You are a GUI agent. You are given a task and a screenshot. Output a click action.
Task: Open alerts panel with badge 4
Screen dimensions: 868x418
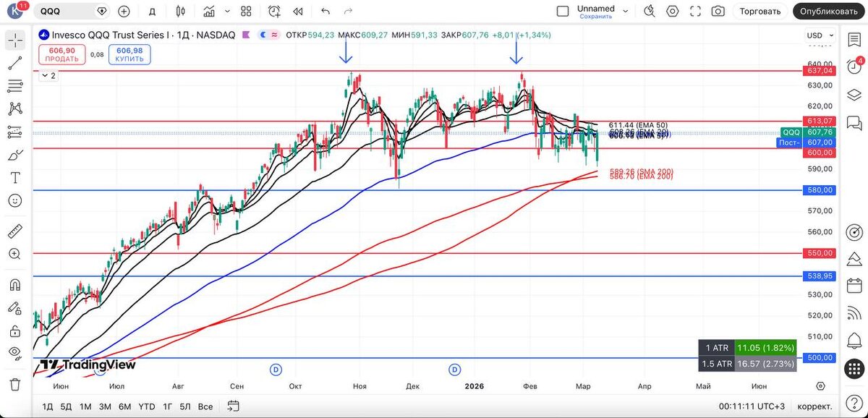[854, 66]
